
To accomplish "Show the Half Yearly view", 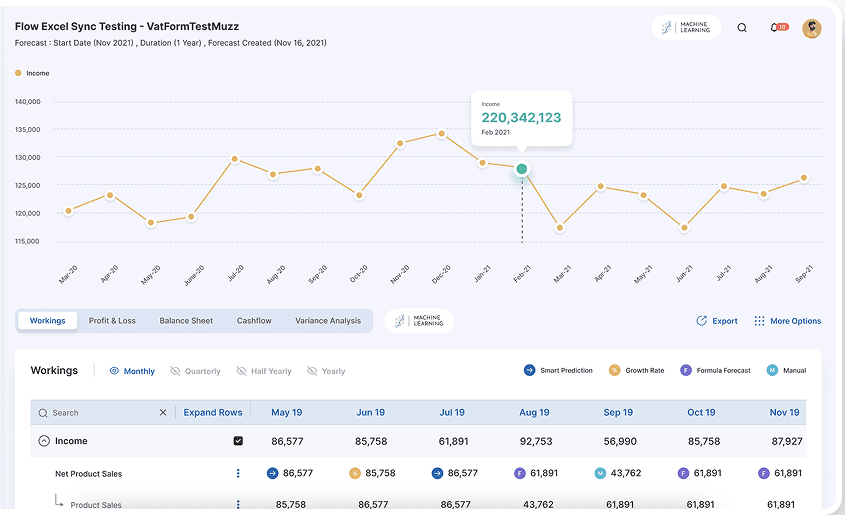I will tap(264, 371).
